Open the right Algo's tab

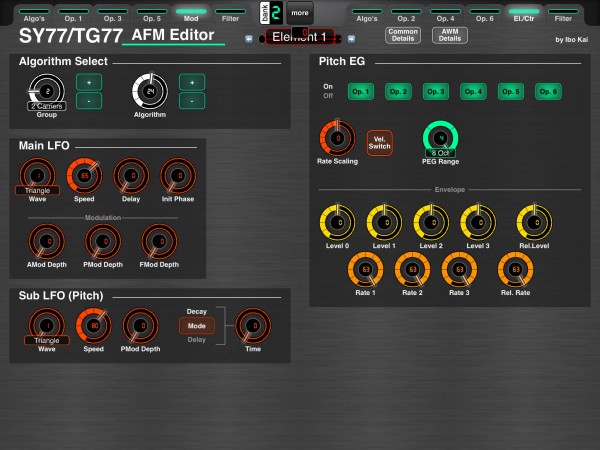coord(367,15)
